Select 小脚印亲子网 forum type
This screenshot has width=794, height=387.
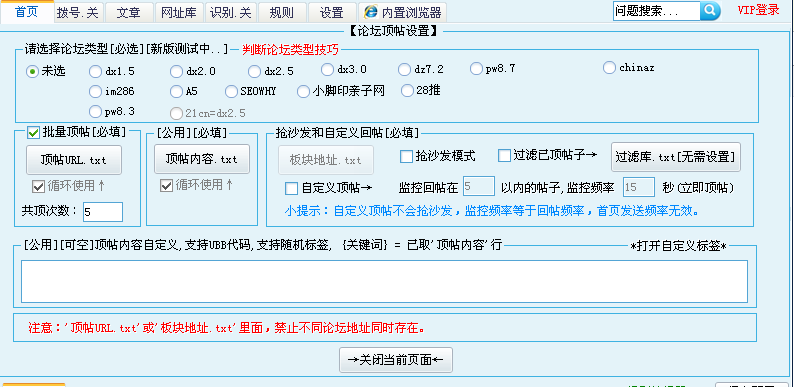point(303,92)
